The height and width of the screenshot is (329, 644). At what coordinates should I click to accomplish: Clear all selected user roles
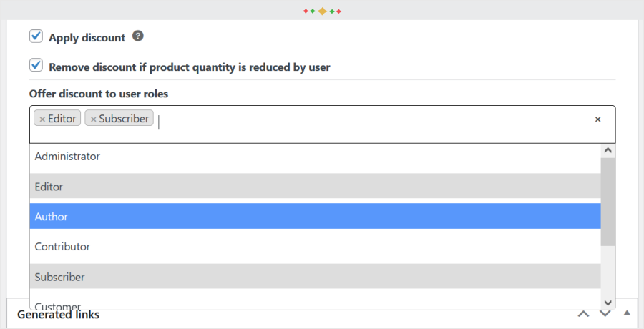click(x=597, y=119)
